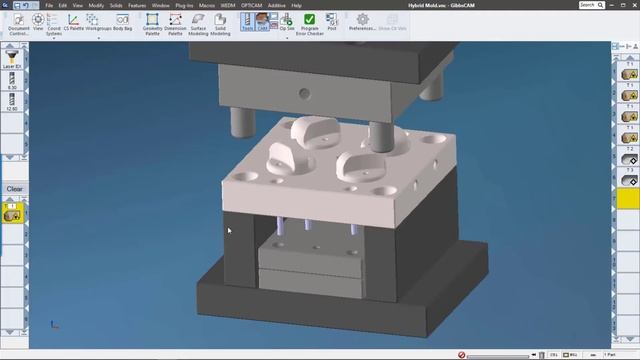Open the Help menu
Viewport: 640px width, 360px height.
[296, 6]
